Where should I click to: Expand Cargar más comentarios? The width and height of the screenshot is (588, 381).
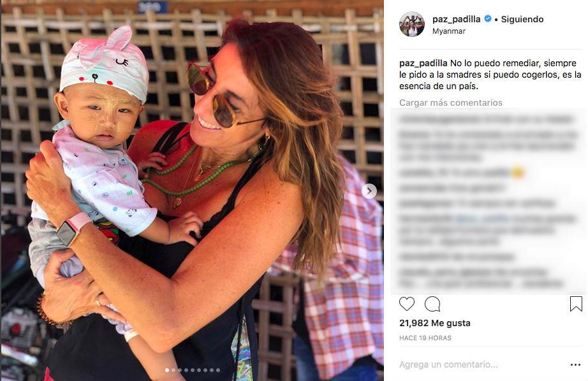click(451, 103)
